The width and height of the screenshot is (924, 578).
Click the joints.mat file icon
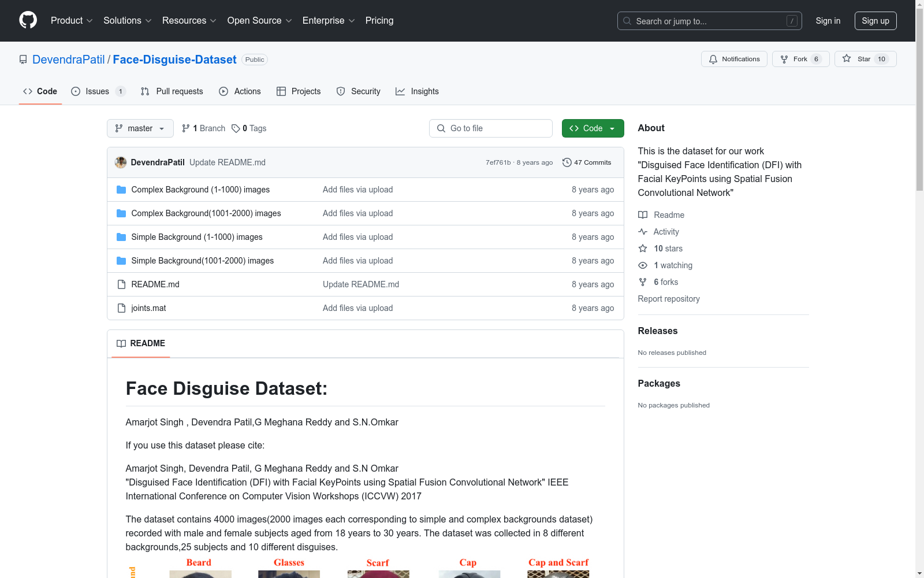(121, 308)
